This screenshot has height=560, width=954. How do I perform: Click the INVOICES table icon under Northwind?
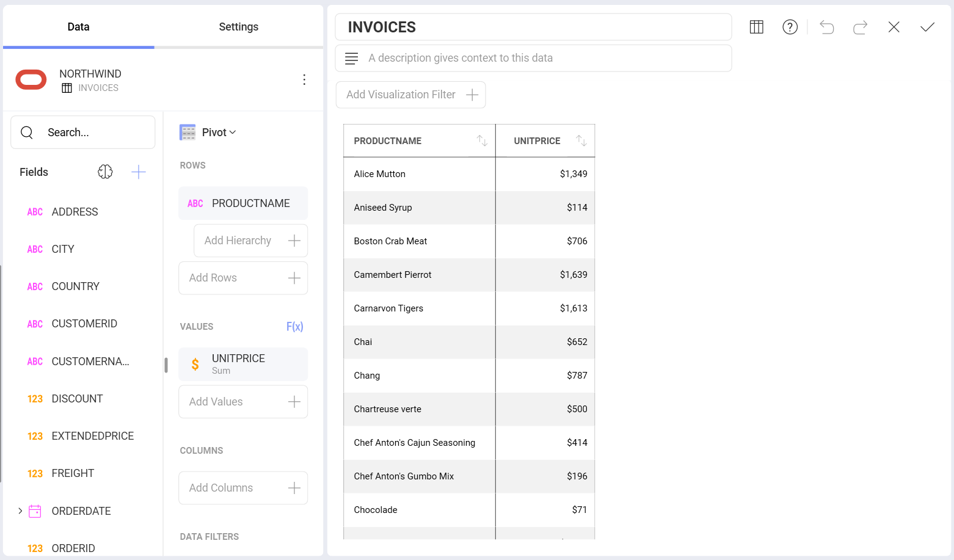[x=67, y=88]
